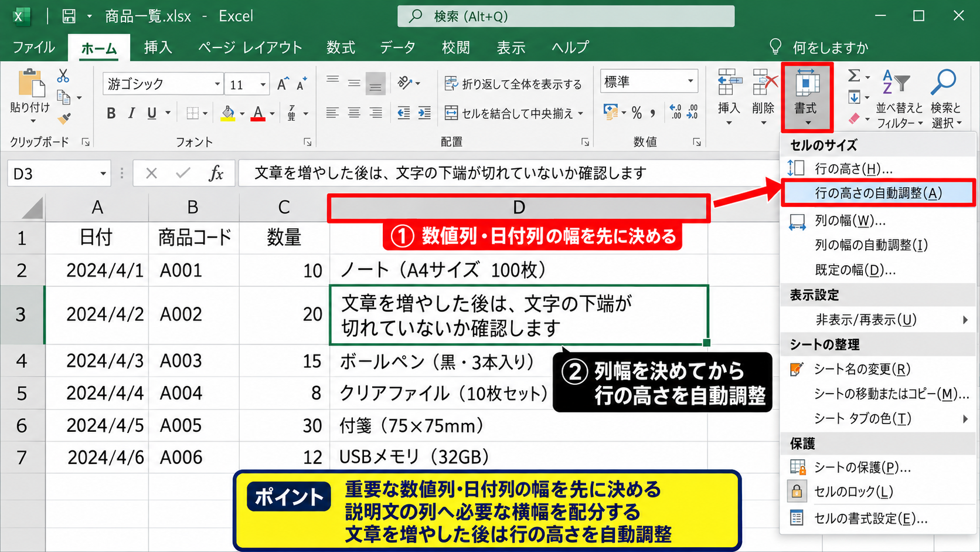Click the decrease indent icon
Viewport: 980px width, 552px height.
coord(403,113)
